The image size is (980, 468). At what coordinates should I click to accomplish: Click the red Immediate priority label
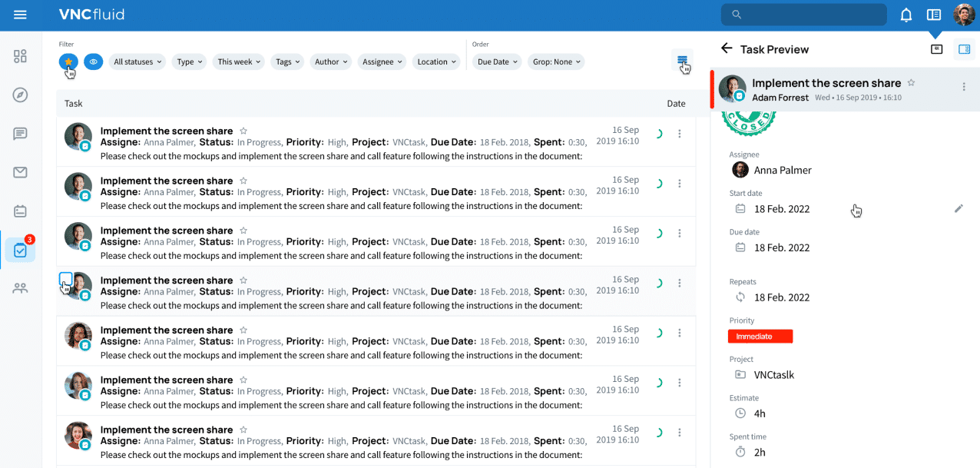coord(760,337)
